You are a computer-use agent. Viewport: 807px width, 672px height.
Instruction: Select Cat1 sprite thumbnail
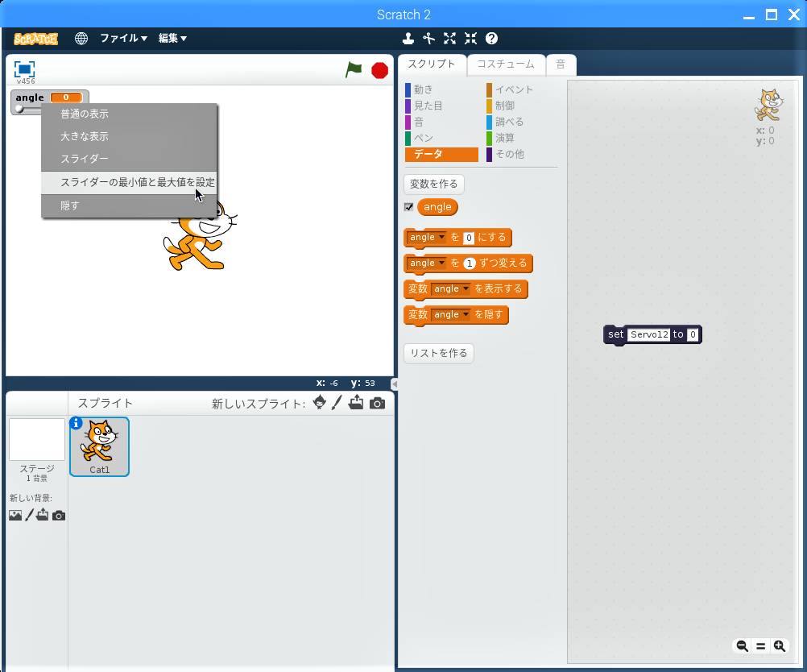coord(99,446)
